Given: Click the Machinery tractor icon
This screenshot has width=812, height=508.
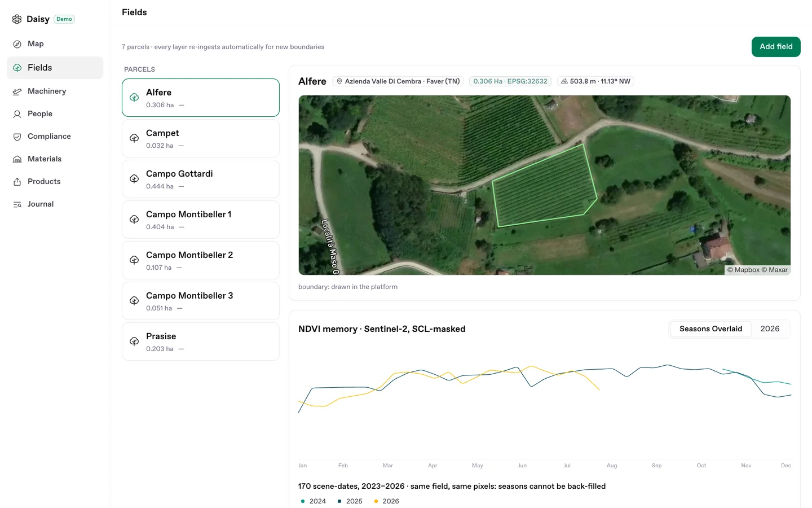Looking at the screenshot, I should [x=17, y=91].
